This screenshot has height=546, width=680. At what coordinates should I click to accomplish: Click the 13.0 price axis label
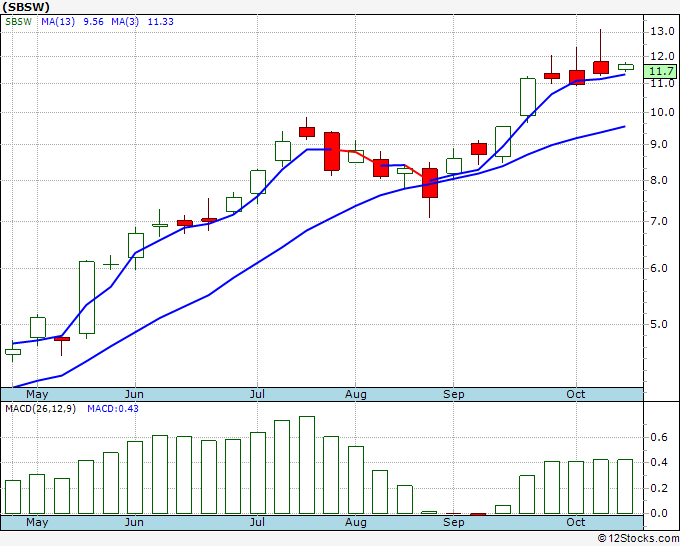[x=662, y=31]
